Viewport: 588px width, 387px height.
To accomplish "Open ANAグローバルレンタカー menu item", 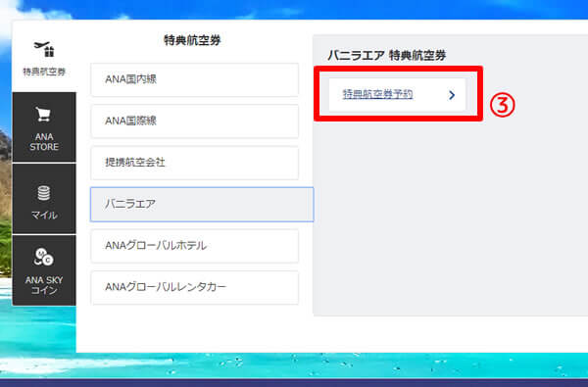I will (x=195, y=287).
